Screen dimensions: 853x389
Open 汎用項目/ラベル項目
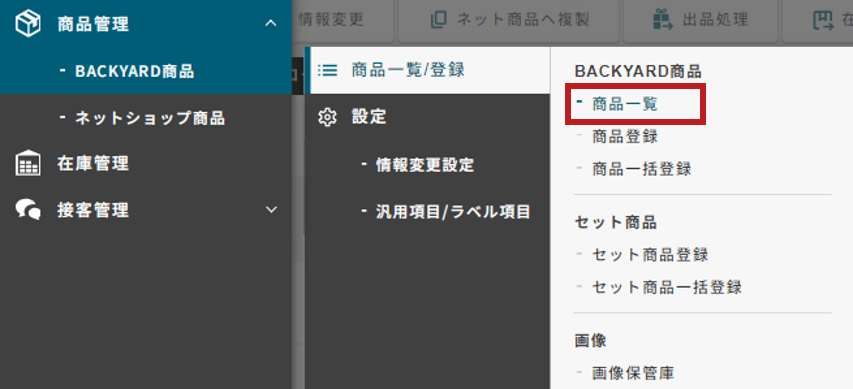click(453, 212)
